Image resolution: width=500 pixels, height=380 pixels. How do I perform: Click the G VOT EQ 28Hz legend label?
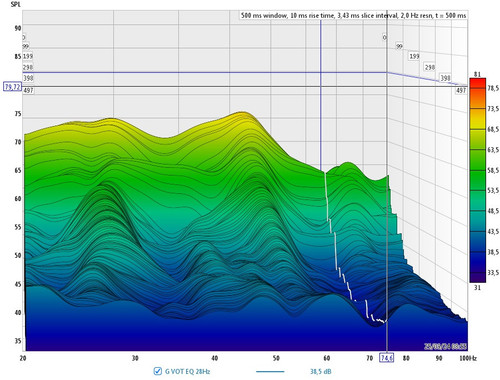pyautogui.click(x=187, y=371)
